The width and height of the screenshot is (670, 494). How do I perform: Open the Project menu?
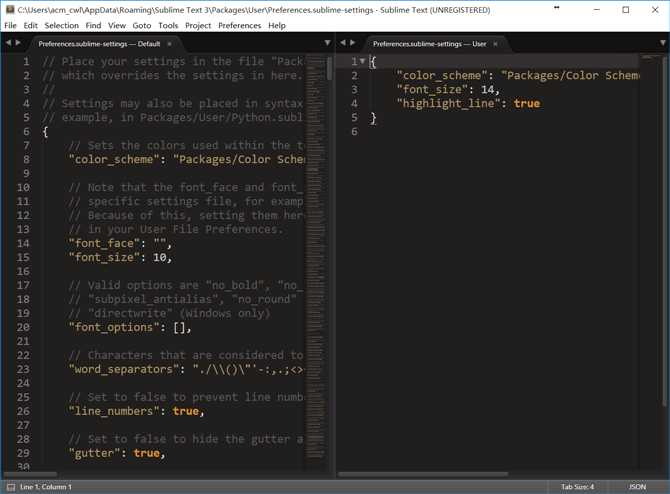click(x=198, y=26)
